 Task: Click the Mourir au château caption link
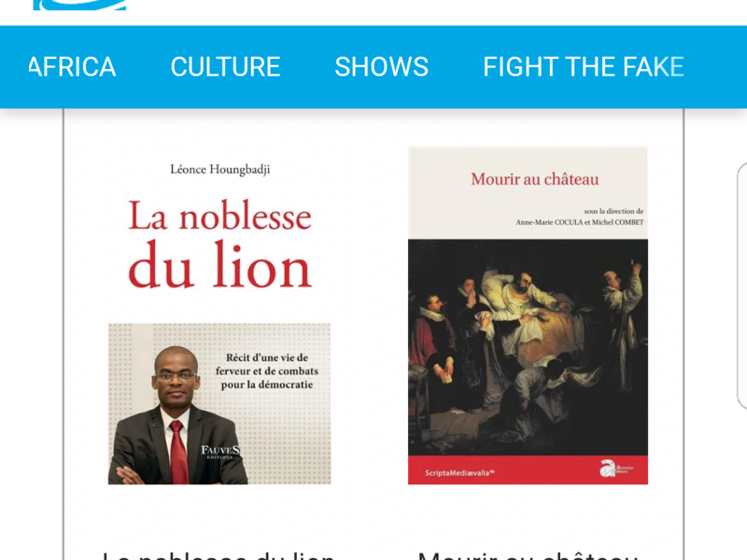pos(528,555)
